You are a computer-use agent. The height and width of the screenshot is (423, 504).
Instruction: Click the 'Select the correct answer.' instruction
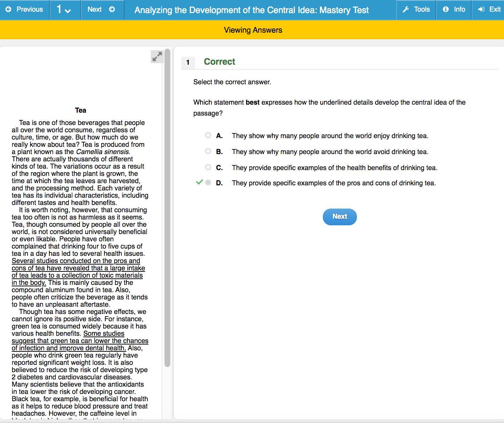coord(232,82)
